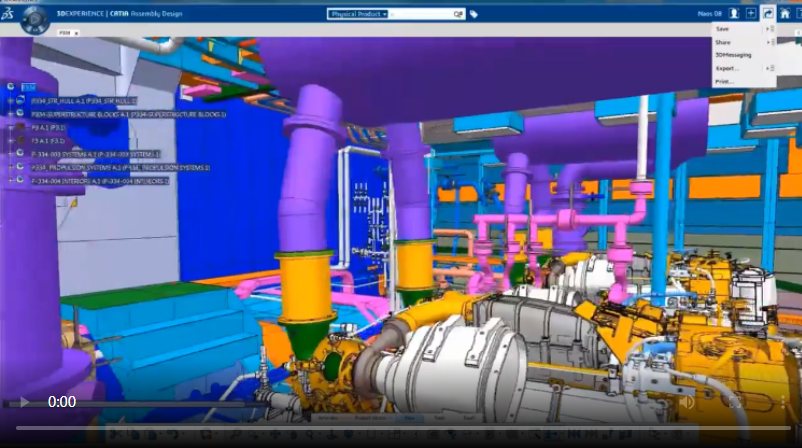Click Print in the dropdown menu
The image size is (802, 448).
click(x=724, y=81)
